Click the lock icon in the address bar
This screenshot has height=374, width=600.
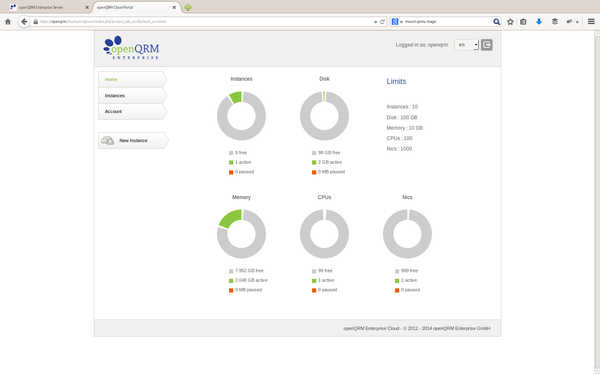pos(36,22)
